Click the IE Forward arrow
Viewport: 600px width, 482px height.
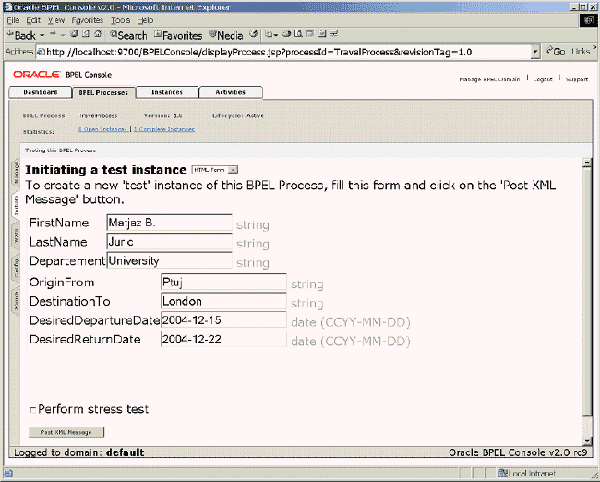[53, 34]
